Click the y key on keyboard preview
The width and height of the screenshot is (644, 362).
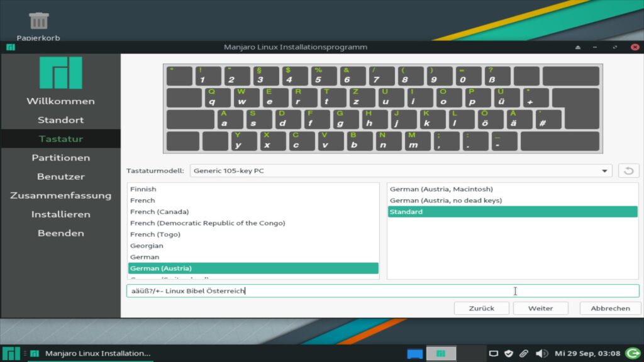(244, 141)
